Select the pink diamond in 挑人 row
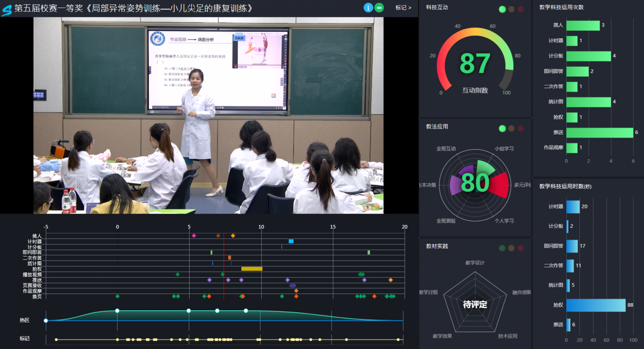 coord(194,236)
